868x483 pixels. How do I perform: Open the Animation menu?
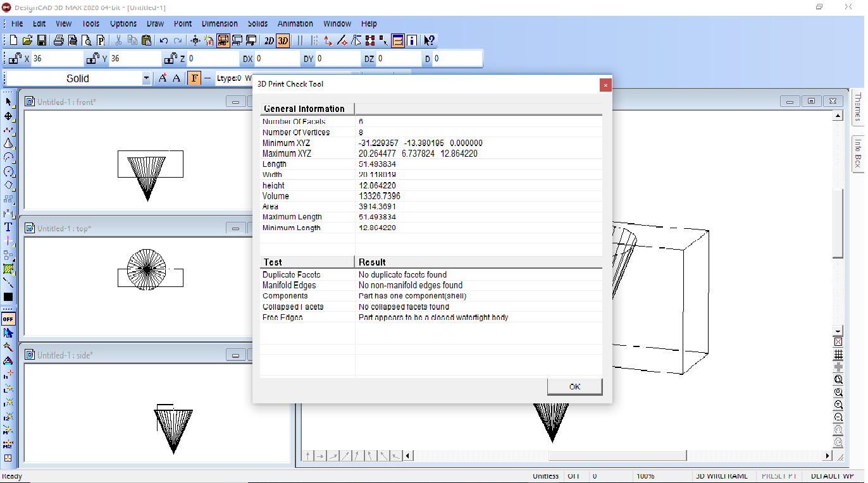coord(295,23)
